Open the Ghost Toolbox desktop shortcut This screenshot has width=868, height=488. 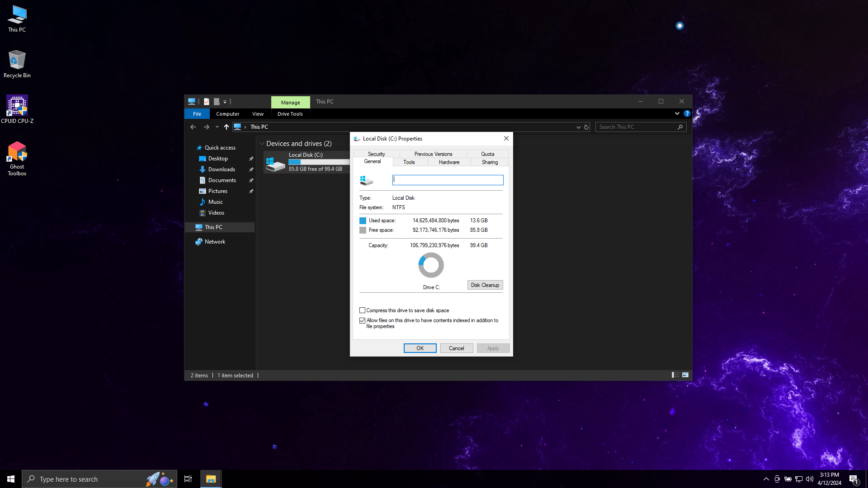tap(17, 153)
